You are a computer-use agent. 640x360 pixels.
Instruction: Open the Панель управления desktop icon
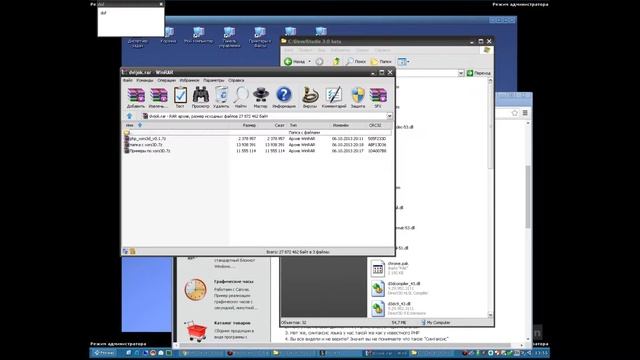229,37
